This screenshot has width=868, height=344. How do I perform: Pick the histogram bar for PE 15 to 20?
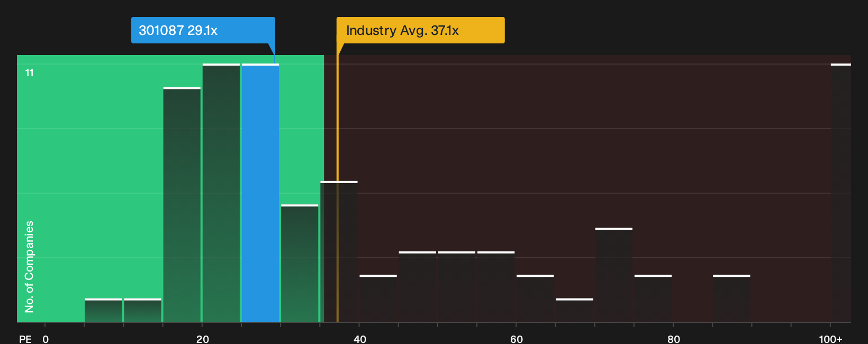182,204
